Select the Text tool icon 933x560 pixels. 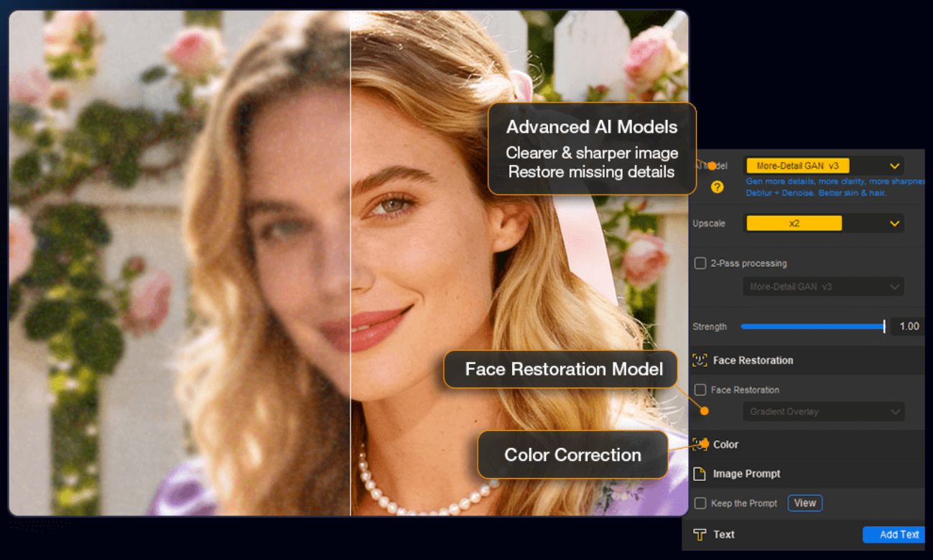[698, 534]
